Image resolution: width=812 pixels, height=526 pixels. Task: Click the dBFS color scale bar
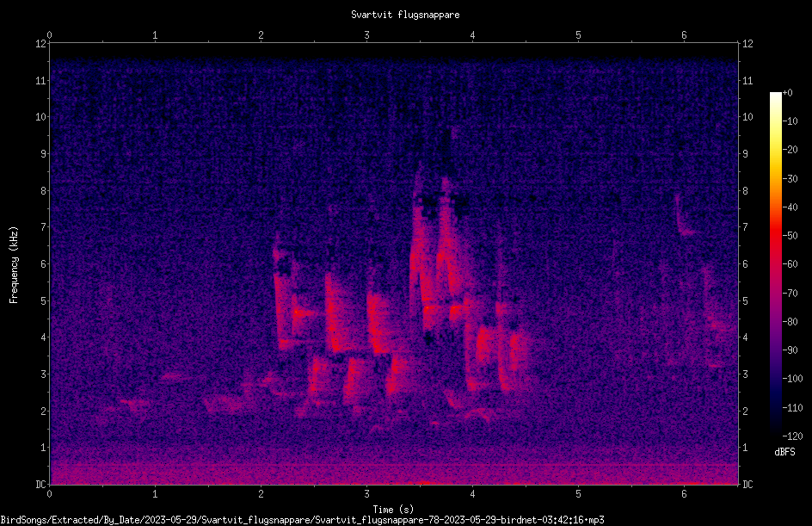pos(775,263)
